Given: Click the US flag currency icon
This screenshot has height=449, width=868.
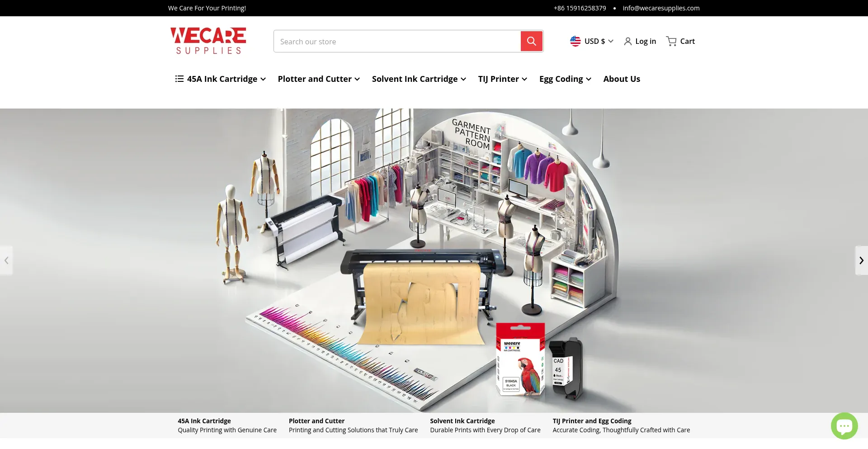Looking at the screenshot, I should click(575, 41).
